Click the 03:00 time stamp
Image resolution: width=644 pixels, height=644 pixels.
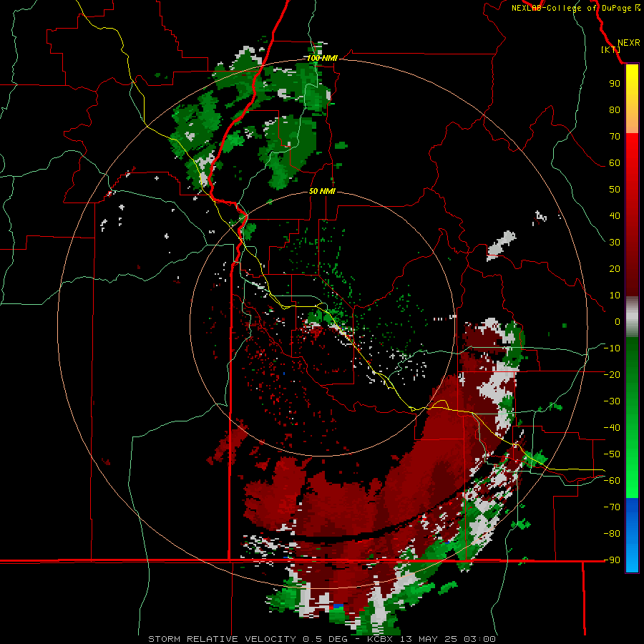click(x=479, y=639)
